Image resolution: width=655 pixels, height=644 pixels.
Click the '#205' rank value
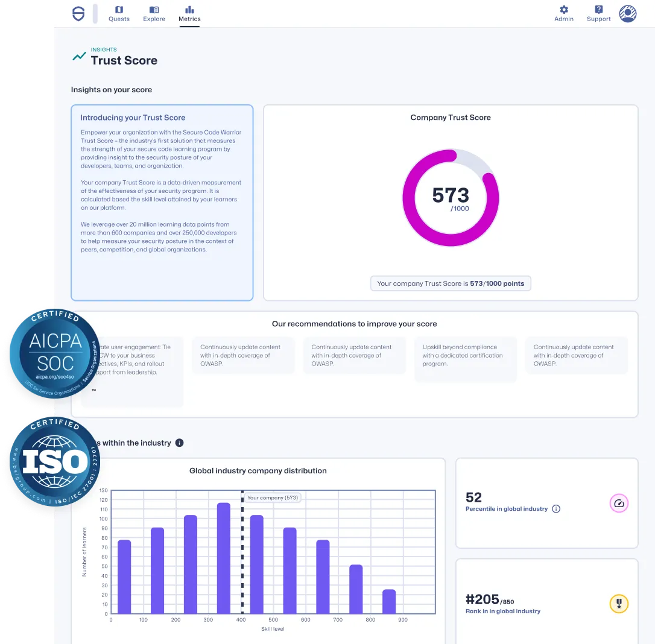483,599
